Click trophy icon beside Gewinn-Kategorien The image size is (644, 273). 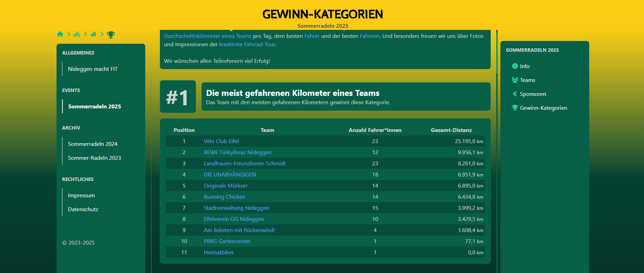click(515, 108)
